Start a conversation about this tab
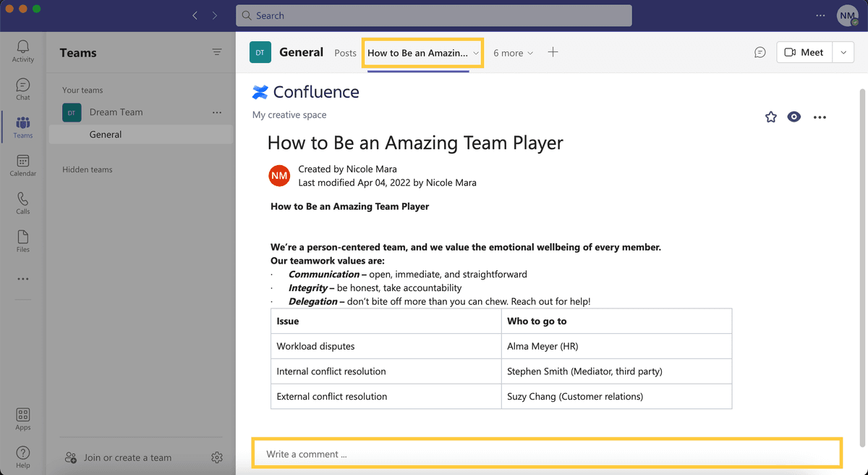Viewport: 868px width, 475px height. [x=759, y=52]
